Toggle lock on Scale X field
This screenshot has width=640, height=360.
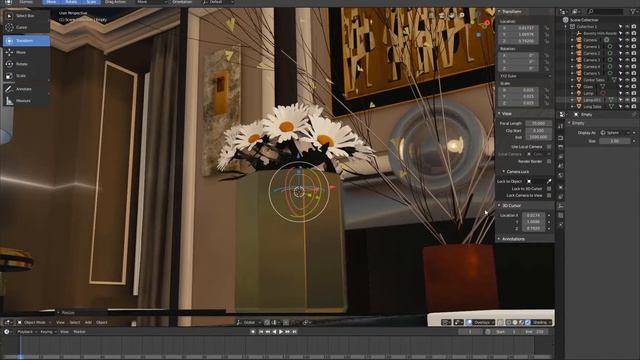547,90
